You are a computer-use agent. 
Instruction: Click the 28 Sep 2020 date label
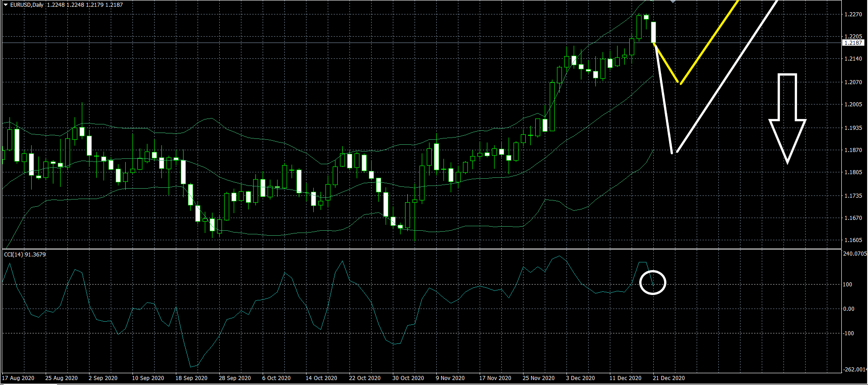pos(235,378)
